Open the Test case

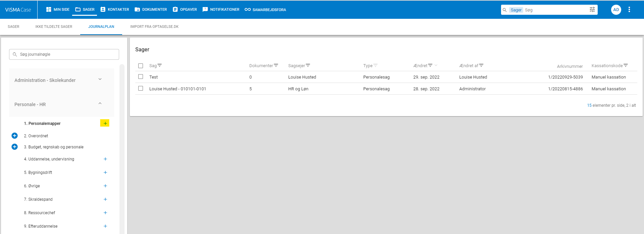tap(154, 77)
